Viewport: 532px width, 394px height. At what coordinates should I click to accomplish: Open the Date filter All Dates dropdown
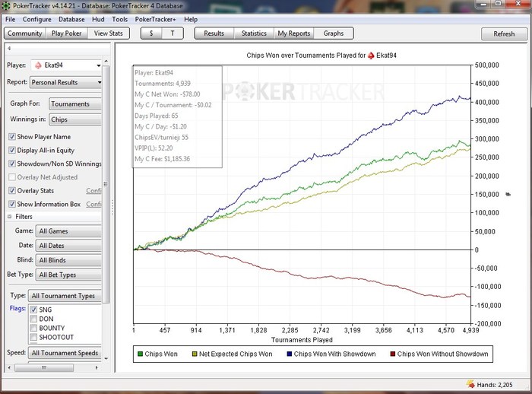tap(68, 246)
